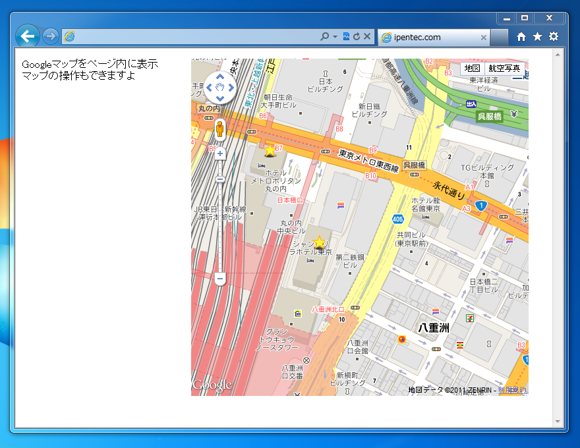Pan the map left with arrow
The image size is (580, 448).
point(209,88)
